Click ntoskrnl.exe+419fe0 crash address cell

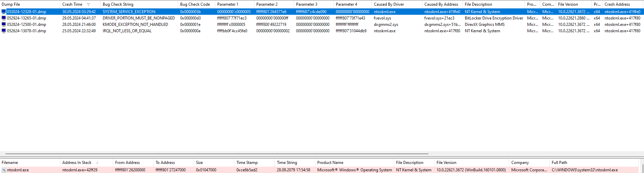click(x=622, y=11)
